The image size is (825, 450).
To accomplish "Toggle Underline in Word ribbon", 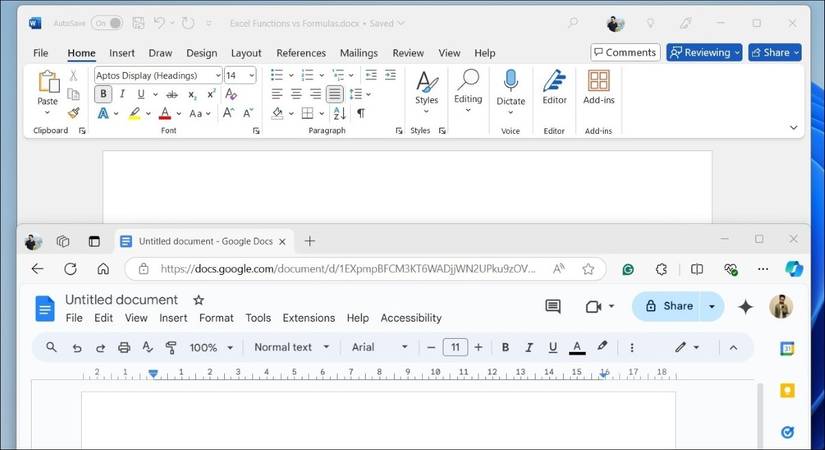I will [x=141, y=94].
